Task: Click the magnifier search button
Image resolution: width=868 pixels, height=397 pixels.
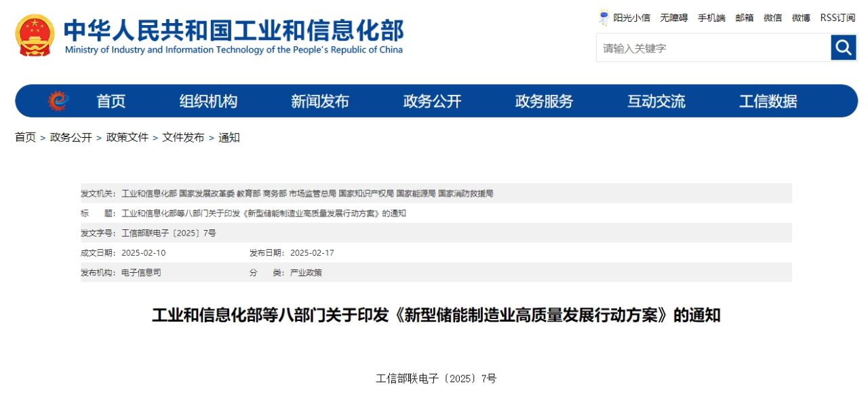Action: click(844, 48)
